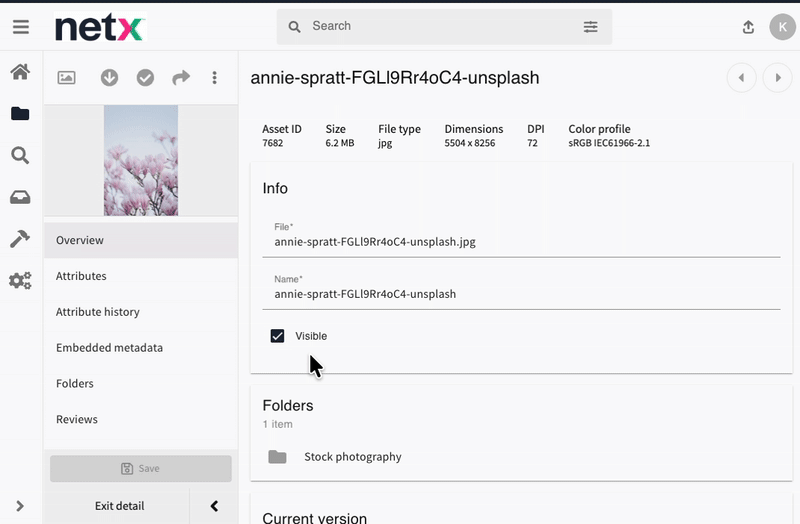Open the Stock photography folder
Screen dimensions: 800x524
[x=352, y=457]
